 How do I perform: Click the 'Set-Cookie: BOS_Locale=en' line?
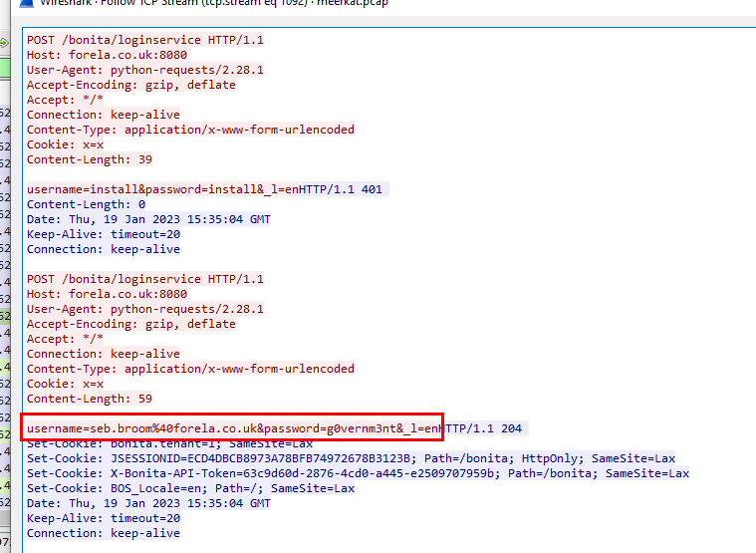[190, 488]
